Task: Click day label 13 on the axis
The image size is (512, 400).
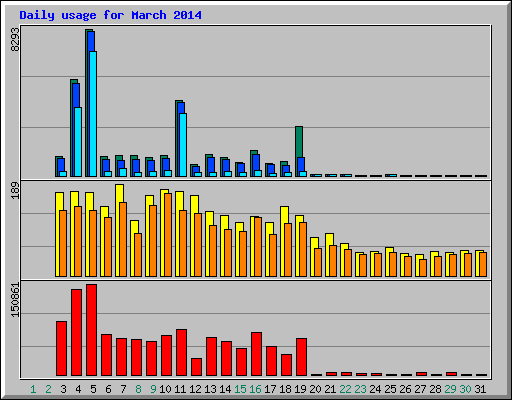Action: 210,389
